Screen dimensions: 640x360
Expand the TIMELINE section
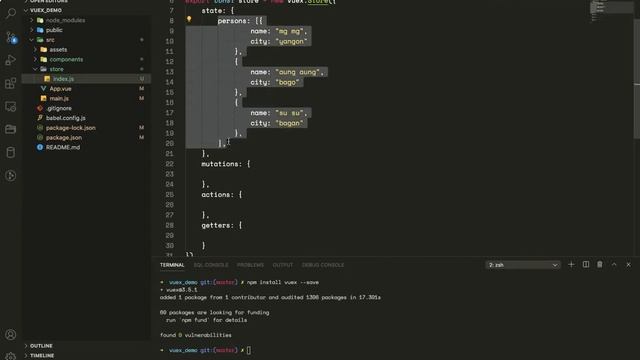pyautogui.click(x=26, y=356)
